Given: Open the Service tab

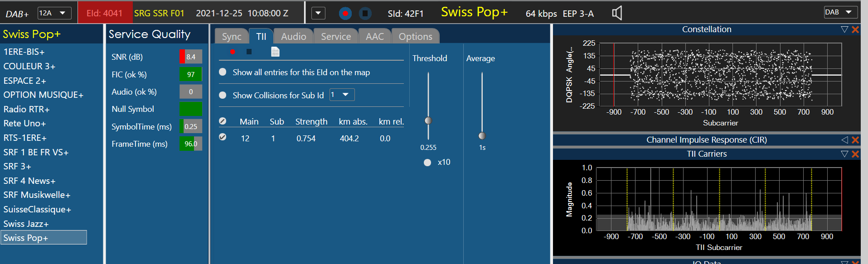Looking at the screenshot, I should tap(336, 36).
